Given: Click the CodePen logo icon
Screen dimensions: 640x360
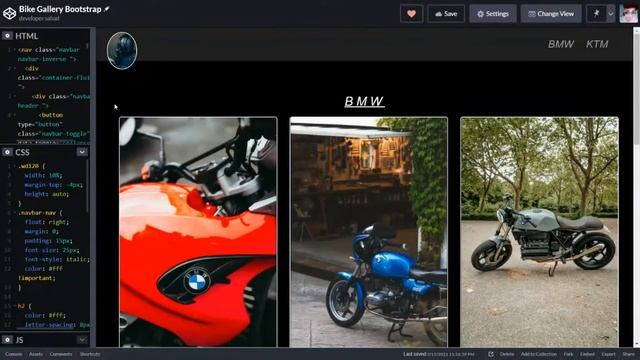Looking at the screenshot, I should (9, 13).
